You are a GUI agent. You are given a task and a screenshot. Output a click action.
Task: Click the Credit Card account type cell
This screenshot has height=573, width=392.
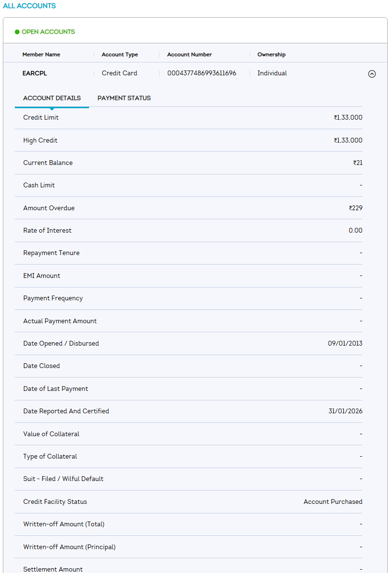[x=120, y=73]
